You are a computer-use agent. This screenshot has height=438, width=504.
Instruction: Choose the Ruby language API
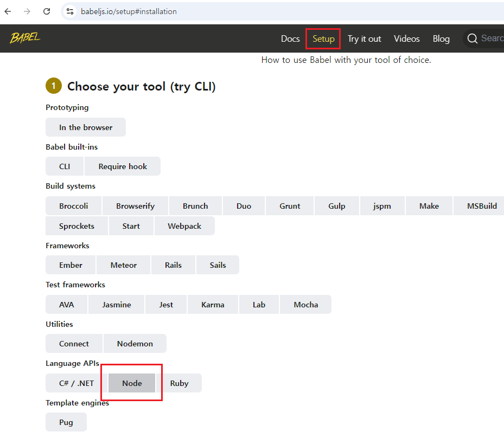coord(179,383)
